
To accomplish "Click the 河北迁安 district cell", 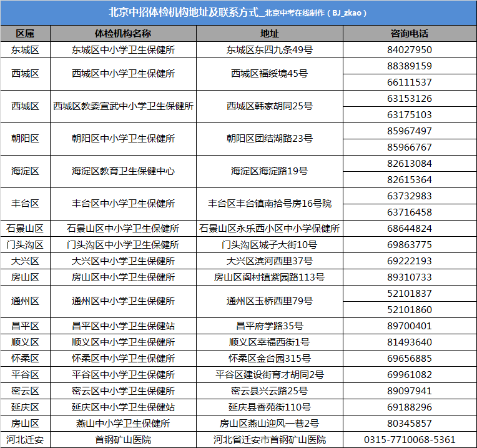I will click(x=25, y=440).
